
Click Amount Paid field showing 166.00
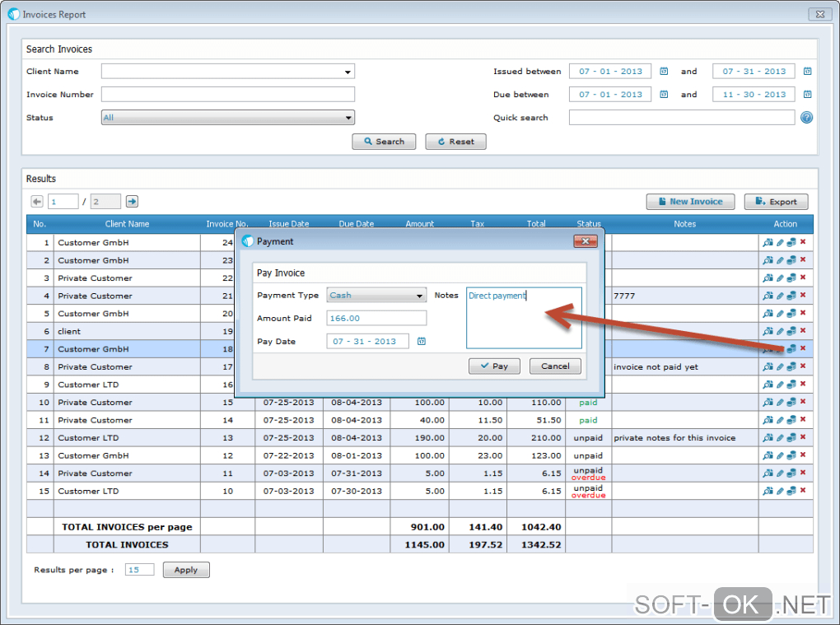376,318
